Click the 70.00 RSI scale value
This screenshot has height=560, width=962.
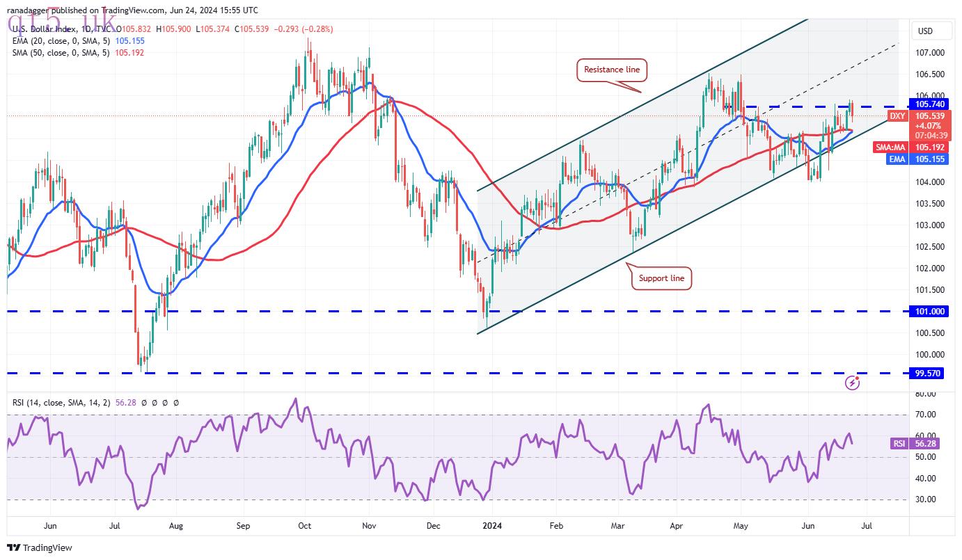click(x=926, y=415)
